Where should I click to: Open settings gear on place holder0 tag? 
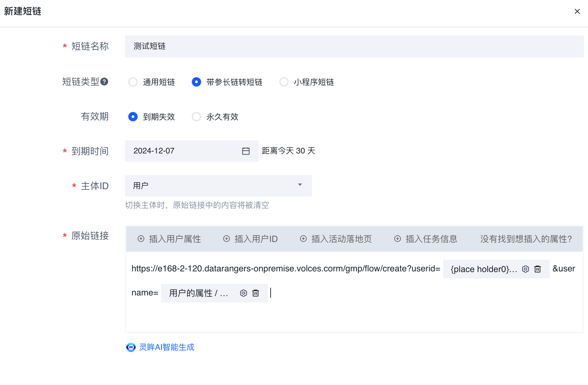pos(526,269)
